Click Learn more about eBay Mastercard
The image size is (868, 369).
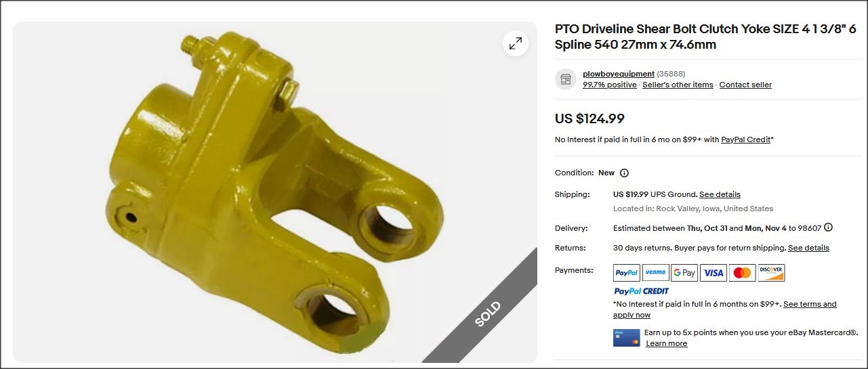(666, 343)
